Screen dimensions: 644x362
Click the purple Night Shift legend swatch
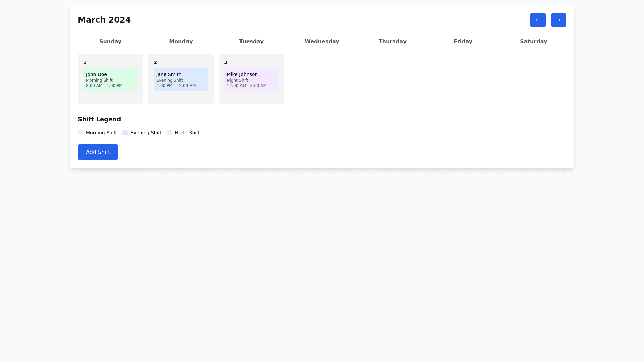click(x=170, y=133)
